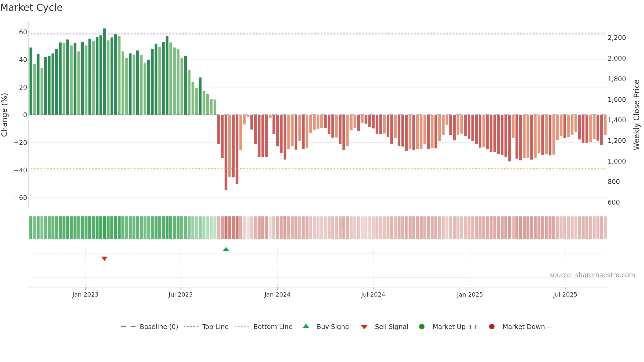Click the Jul 2023 x-axis label
The height and width of the screenshot is (362, 644).
[181, 294]
